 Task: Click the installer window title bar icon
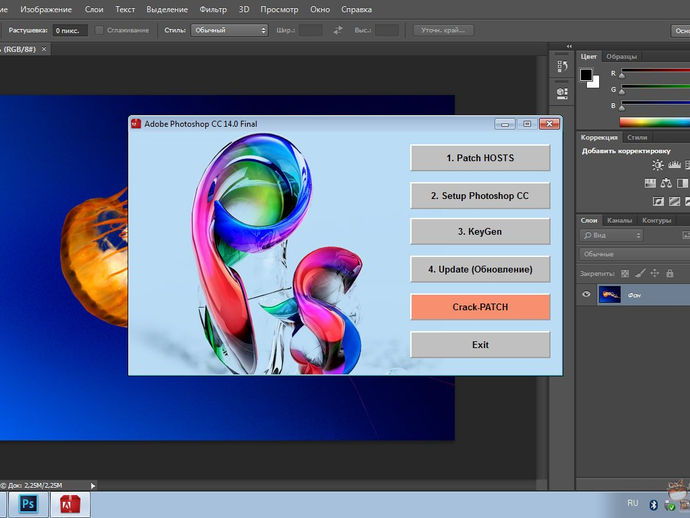click(x=136, y=124)
